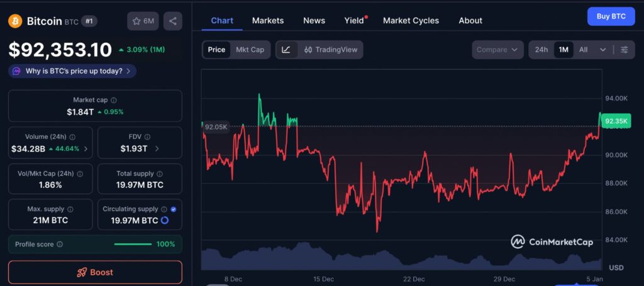Click the $34.28B volume value
This screenshot has width=644, height=286.
28,148
